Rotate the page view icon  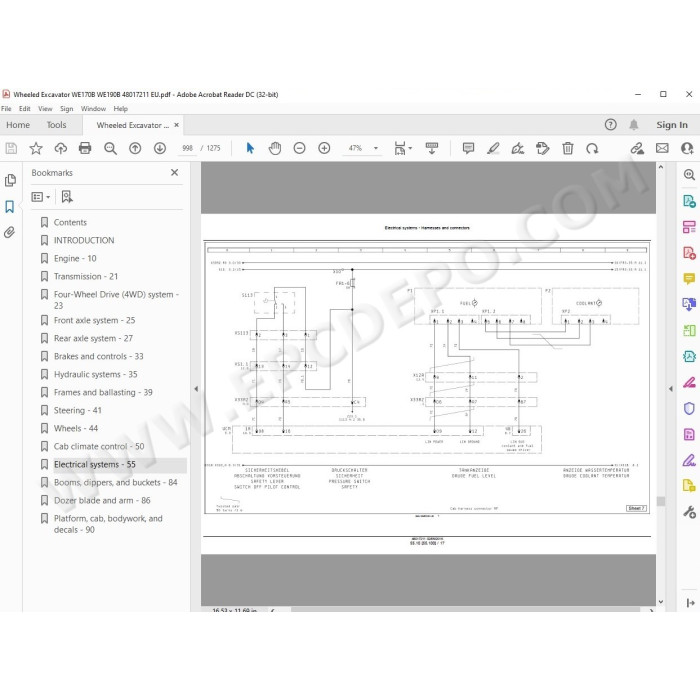coord(592,148)
